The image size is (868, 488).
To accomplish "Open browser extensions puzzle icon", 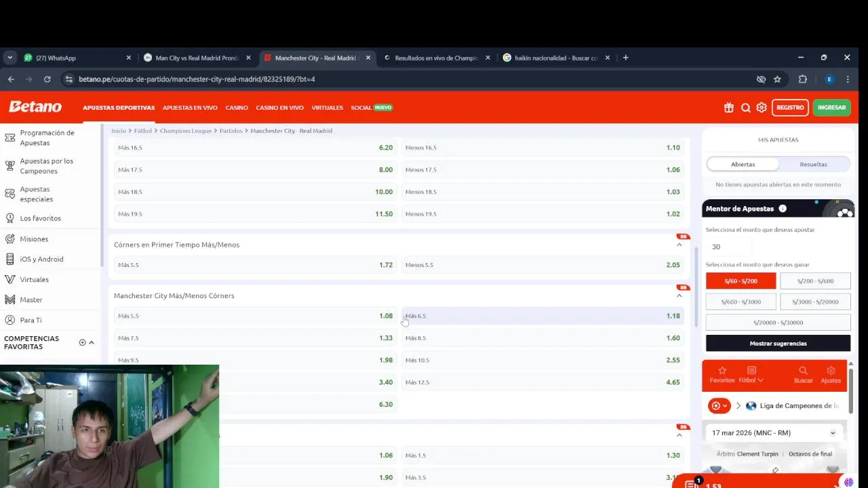I will click(803, 79).
